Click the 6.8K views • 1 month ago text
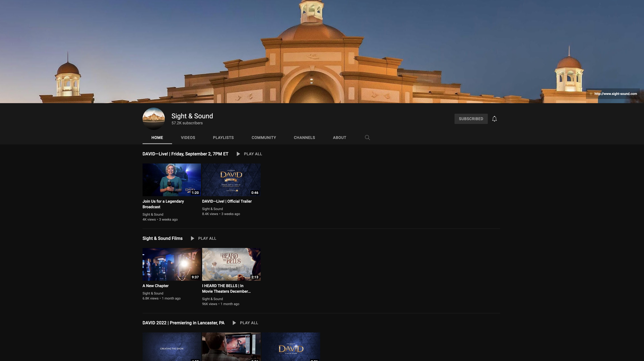Screen dimensions: 644x361 (161, 298)
